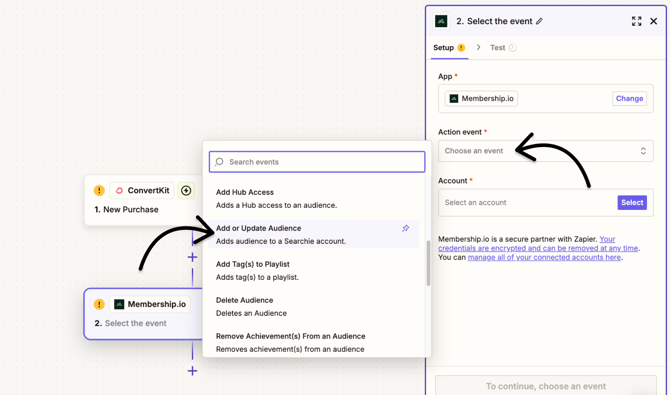This screenshot has width=670, height=395.
Task: Click the Select account button
Action: 632,203
